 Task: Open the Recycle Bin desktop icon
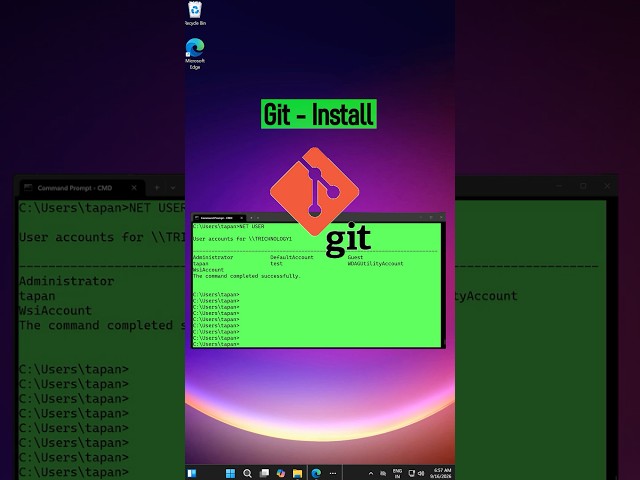(195, 13)
